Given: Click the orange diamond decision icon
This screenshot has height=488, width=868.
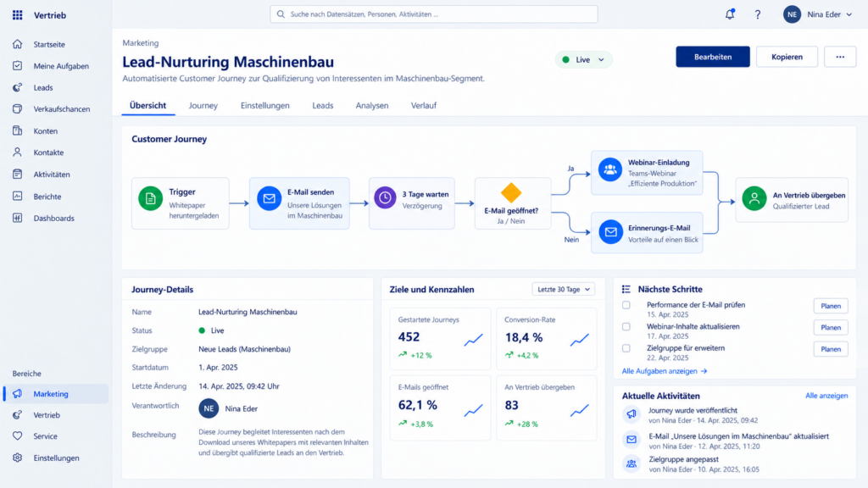Looking at the screenshot, I should (511, 192).
